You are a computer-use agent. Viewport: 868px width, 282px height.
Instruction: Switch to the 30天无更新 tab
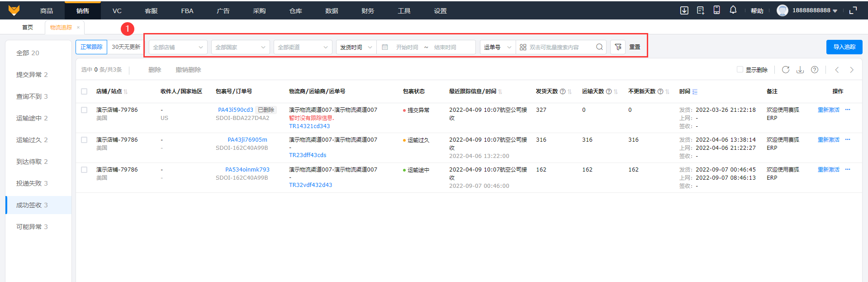[126, 47]
